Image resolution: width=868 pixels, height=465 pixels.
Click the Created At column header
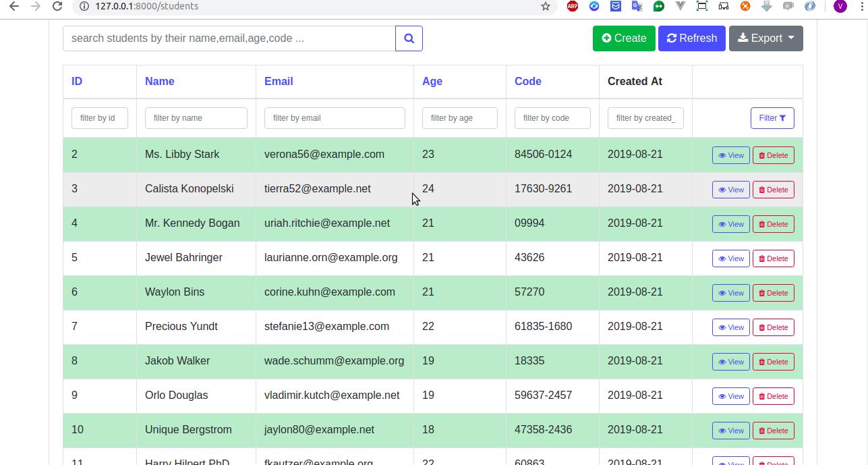coord(635,81)
